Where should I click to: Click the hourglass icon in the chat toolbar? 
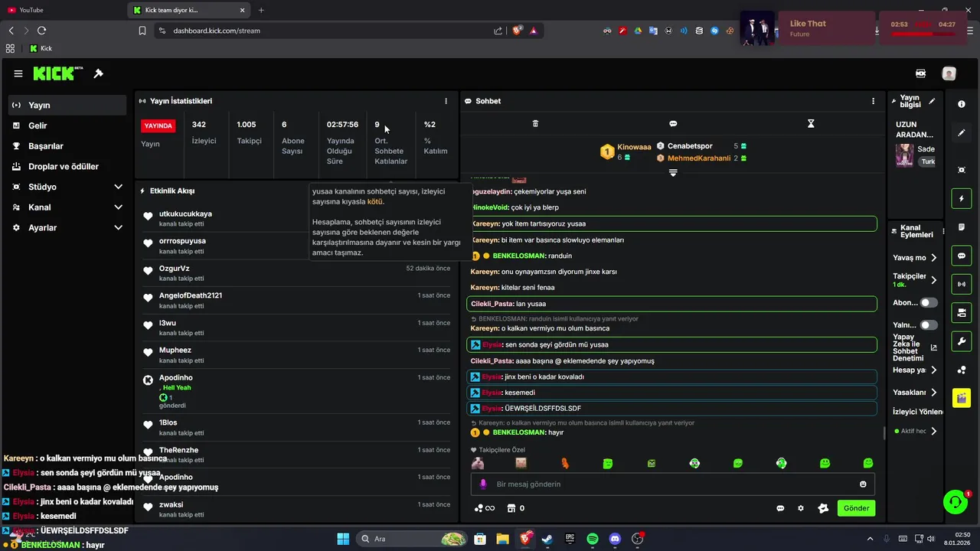(811, 123)
